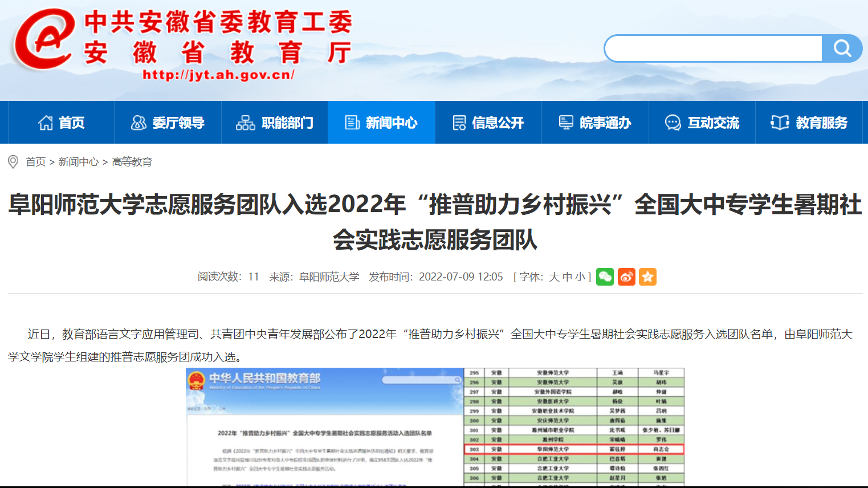
Task: Open 委厅领导 navigation item
Action: 168,123
